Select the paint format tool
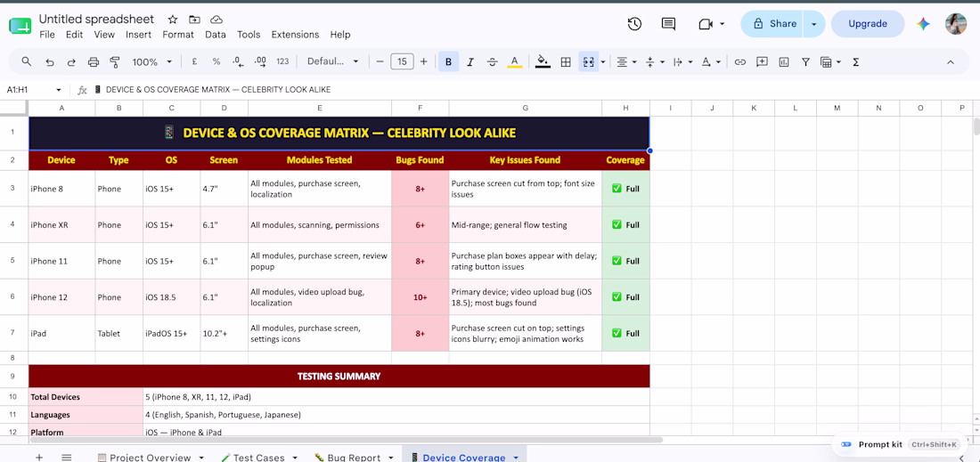The height and width of the screenshot is (462, 980). [114, 61]
